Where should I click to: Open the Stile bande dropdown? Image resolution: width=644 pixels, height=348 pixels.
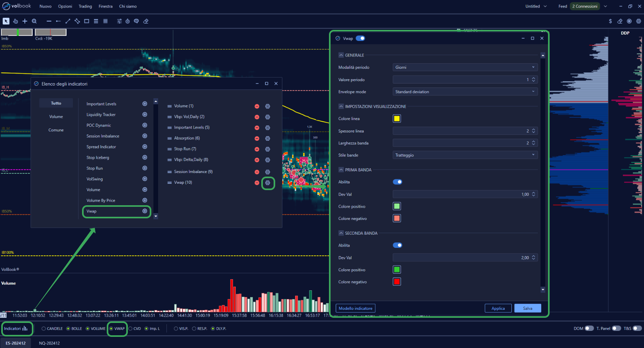[465, 155]
